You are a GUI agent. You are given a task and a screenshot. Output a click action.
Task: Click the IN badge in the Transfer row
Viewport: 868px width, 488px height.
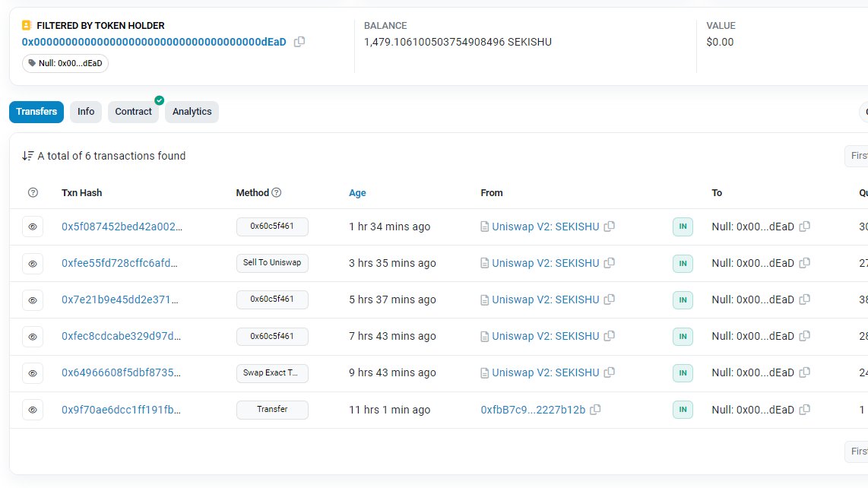tap(683, 410)
